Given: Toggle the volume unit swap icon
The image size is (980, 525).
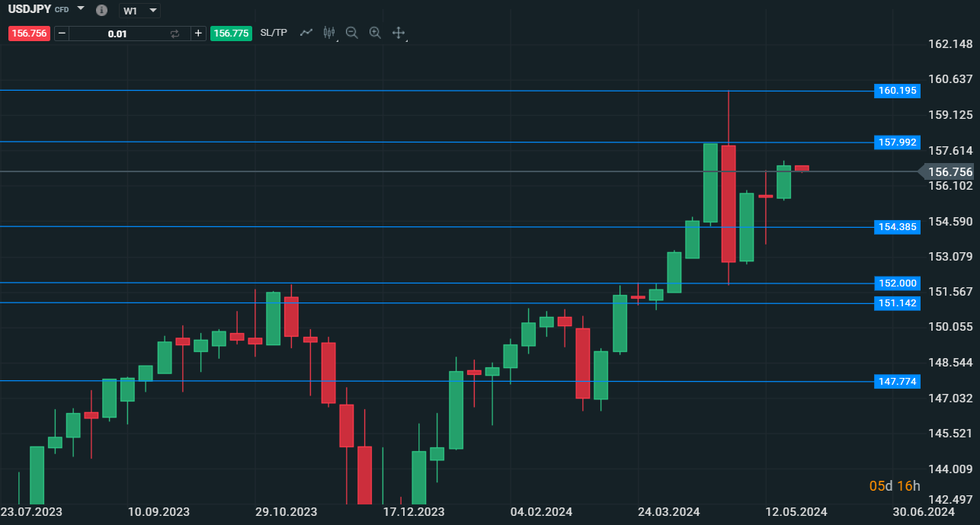Looking at the screenshot, I should click(175, 34).
